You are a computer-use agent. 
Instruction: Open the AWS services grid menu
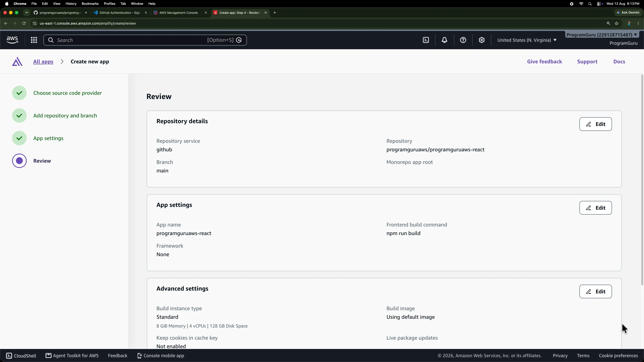tap(34, 40)
